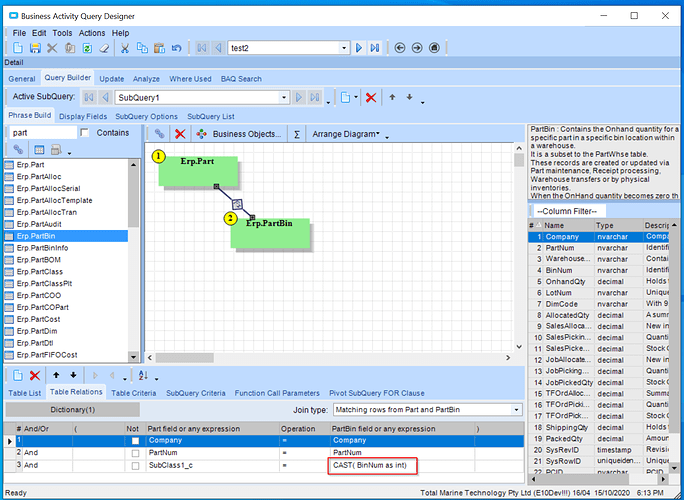
Task: Click the columns grid vertical scrollbar thumb
Action: tap(674, 345)
